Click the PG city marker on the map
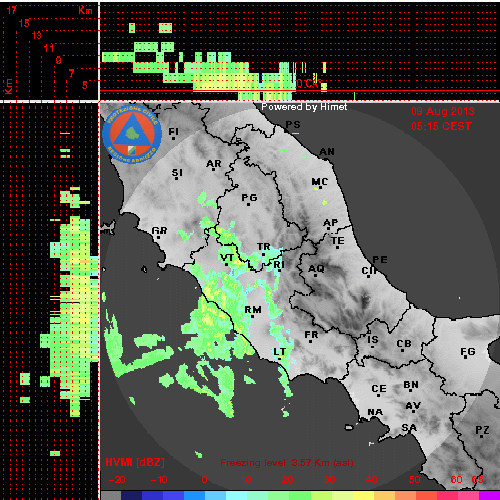Viewport: 500px width, 500px height. [x=249, y=198]
